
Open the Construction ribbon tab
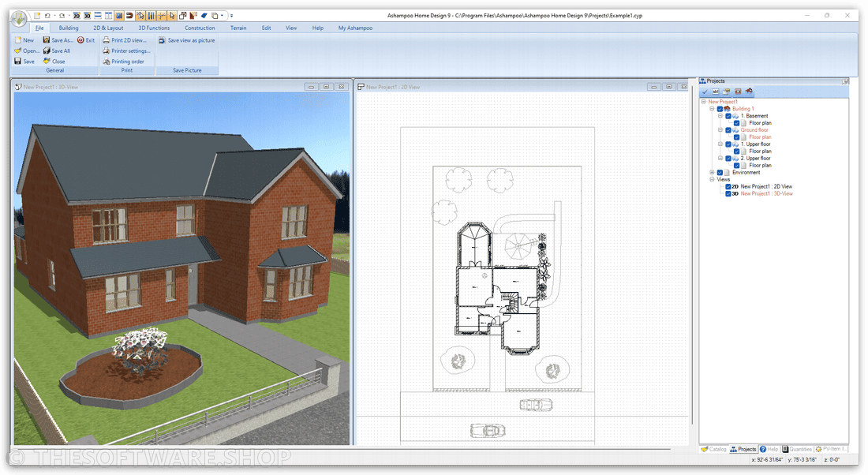tap(200, 28)
